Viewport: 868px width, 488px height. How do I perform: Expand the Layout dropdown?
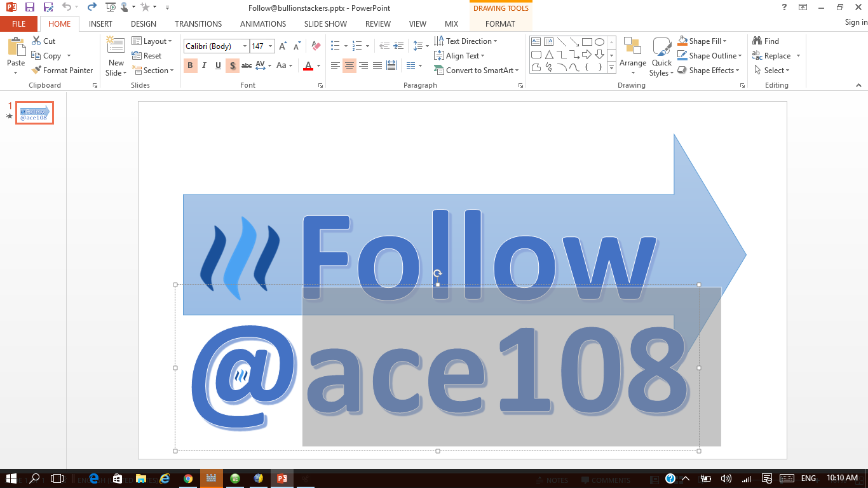pyautogui.click(x=152, y=41)
